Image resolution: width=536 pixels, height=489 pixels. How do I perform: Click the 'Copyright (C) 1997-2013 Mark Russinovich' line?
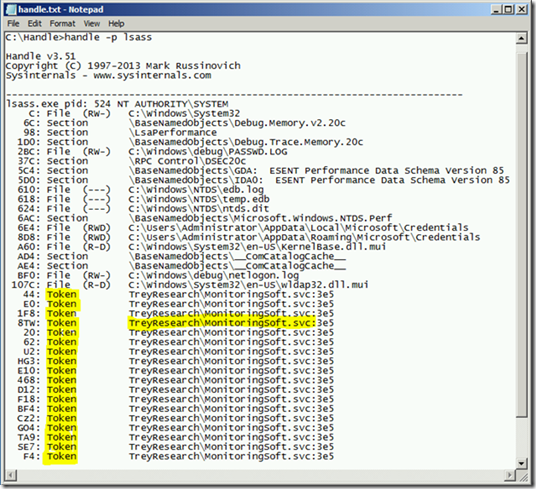pyautogui.click(x=123, y=66)
